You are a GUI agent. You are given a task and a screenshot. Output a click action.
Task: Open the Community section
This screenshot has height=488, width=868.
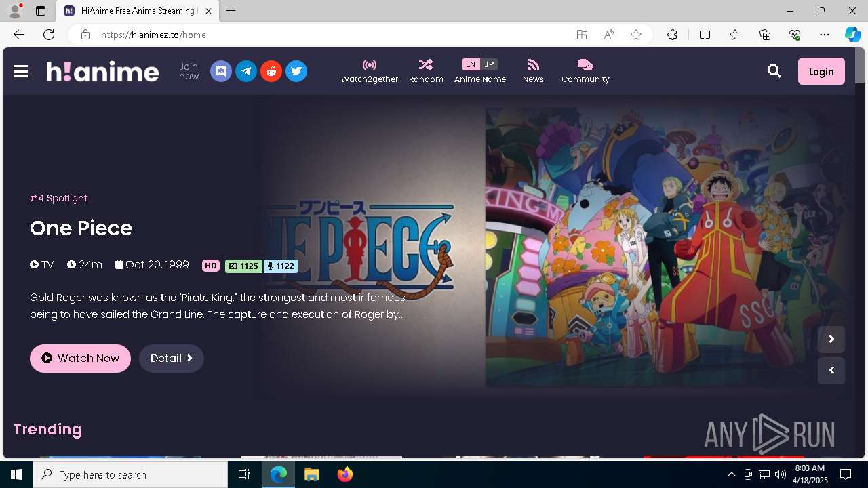(585, 71)
